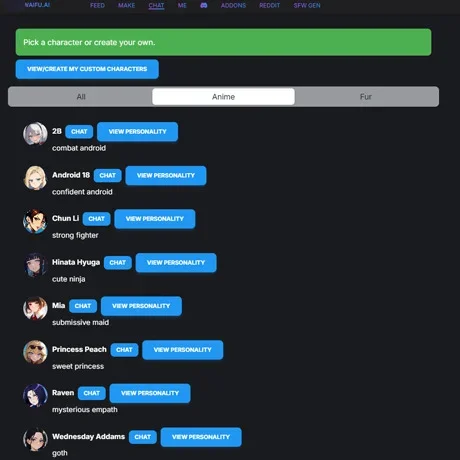This screenshot has width=460, height=460.
Task: Switch to the Fur category tab
Action: pos(366,97)
